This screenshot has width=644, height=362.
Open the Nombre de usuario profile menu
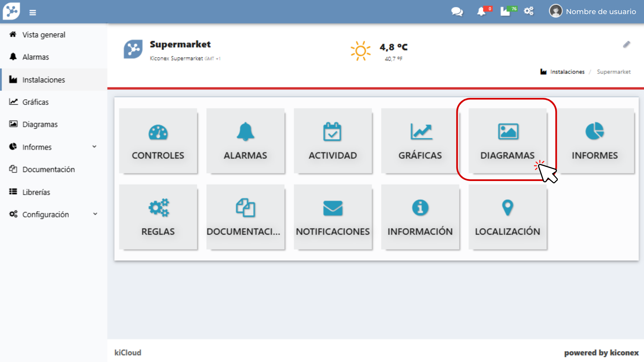pos(592,11)
